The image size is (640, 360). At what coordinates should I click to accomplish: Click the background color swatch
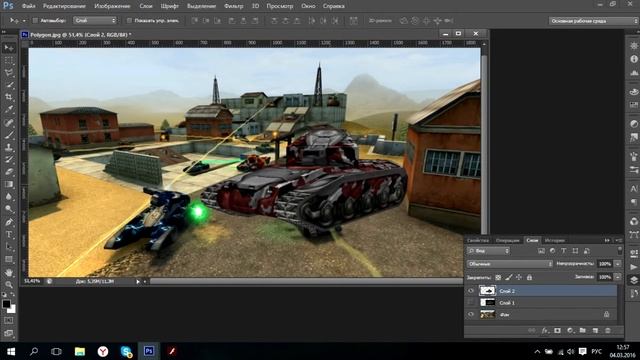point(12,310)
